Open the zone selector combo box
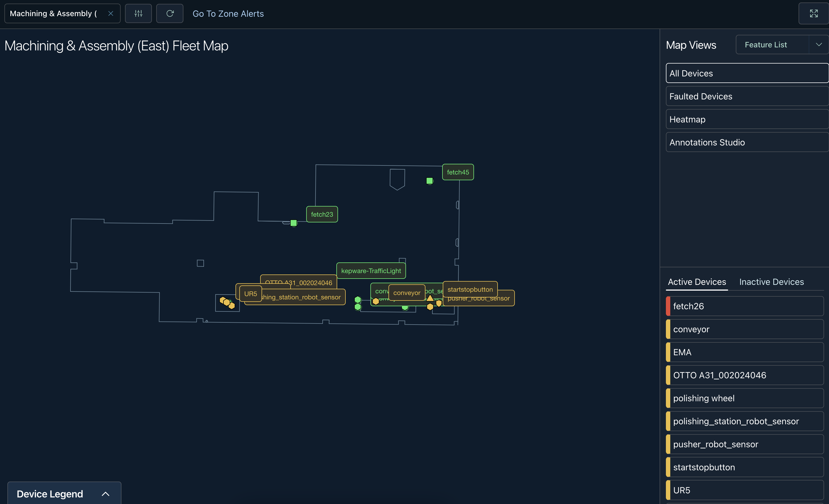This screenshot has height=504, width=829. (x=54, y=13)
